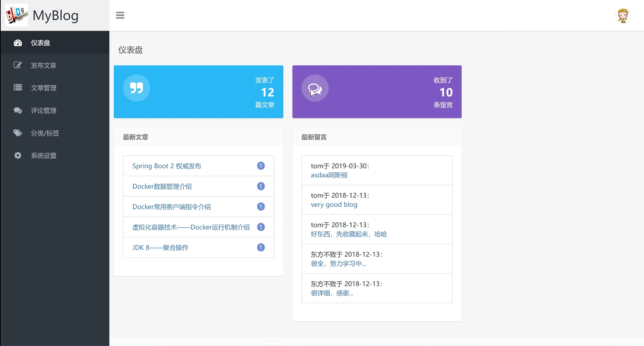The image size is (644, 346).
Task: Open the user avatar menu at top right
Action: [623, 16]
